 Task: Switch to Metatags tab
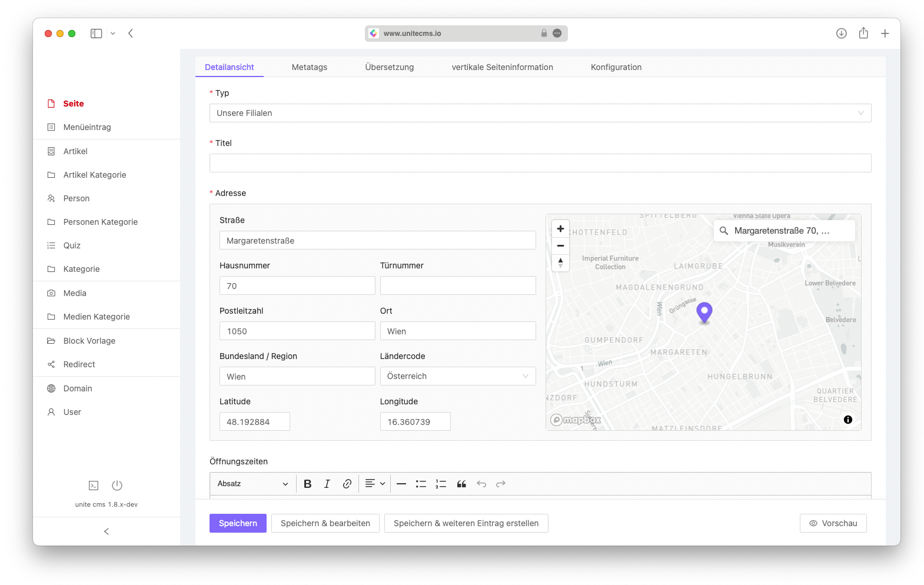(x=310, y=67)
